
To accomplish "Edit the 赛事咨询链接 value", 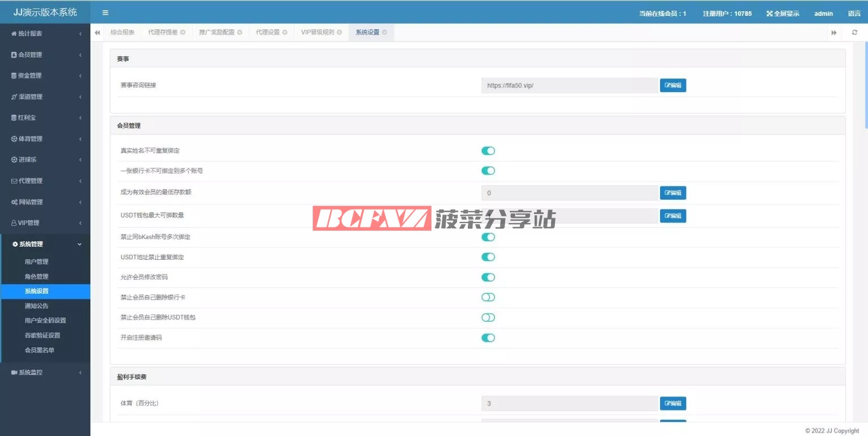I will click(672, 85).
